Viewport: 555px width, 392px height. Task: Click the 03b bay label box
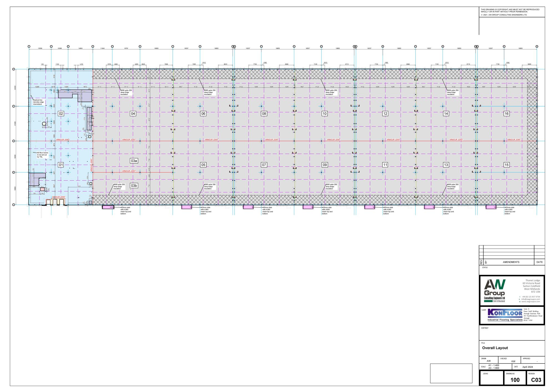(134, 185)
